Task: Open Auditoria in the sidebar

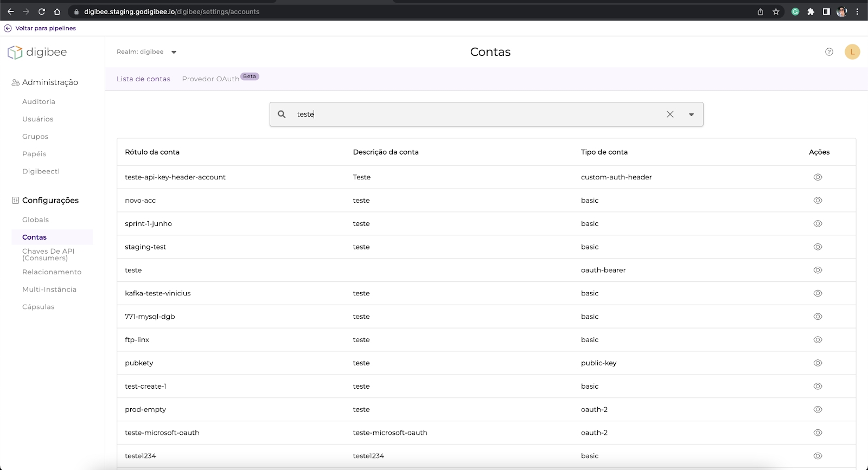Action: (39, 102)
